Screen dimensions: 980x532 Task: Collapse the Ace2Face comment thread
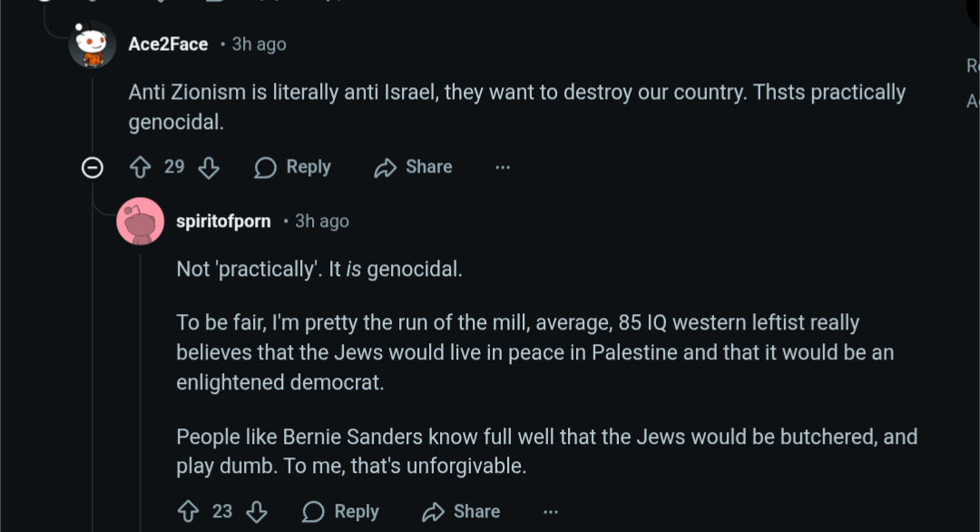tap(92, 167)
